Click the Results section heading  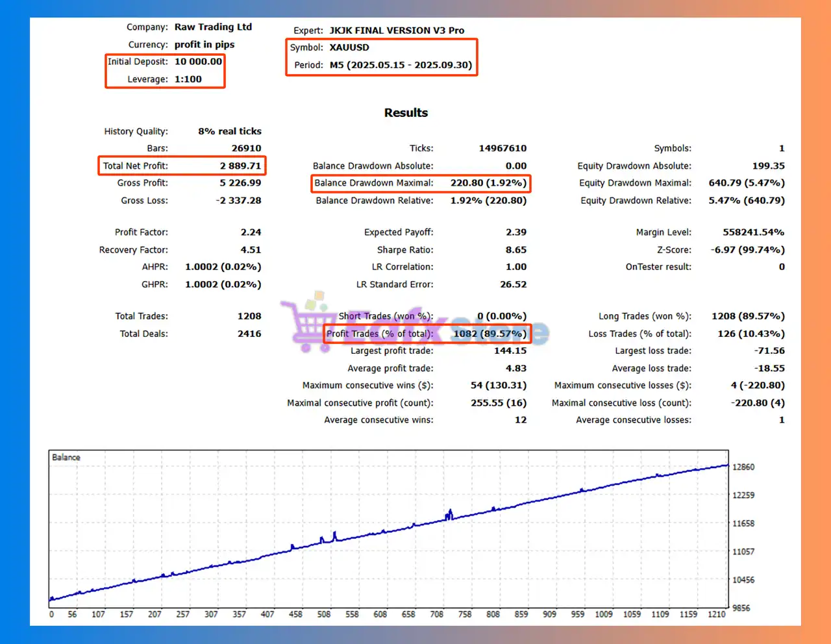[406, 113]
